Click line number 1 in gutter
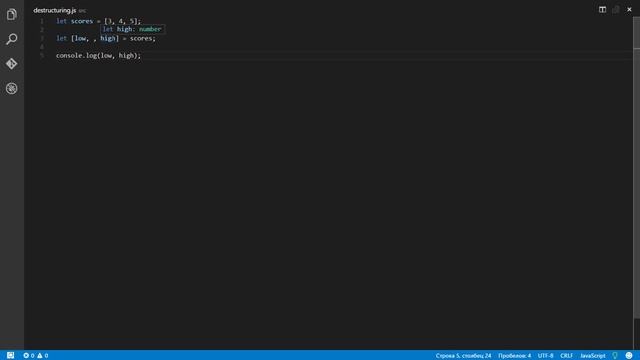 click(x=42, y=21)
